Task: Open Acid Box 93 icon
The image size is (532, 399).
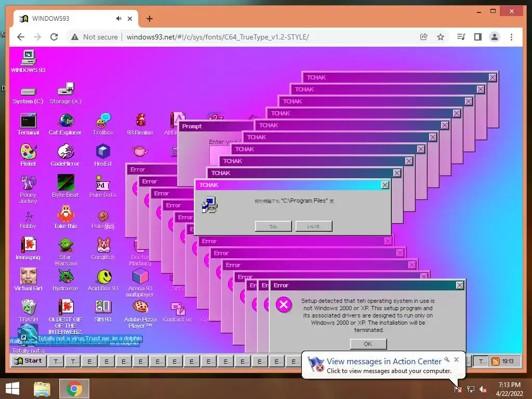Action: pos(103,280)
